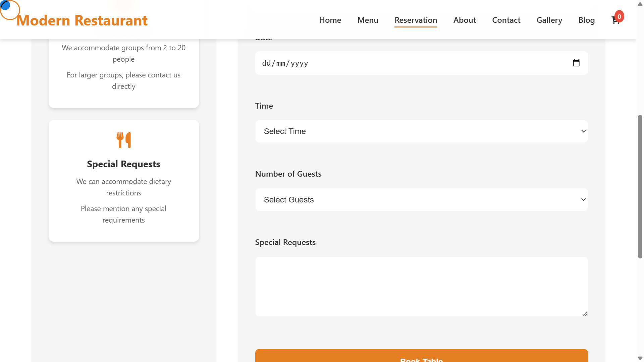The height and width of the screenshot is (362, 644).
Task: Click the Modern Restaurant logo
Action: pyautogui.click(x=82, y=20)
